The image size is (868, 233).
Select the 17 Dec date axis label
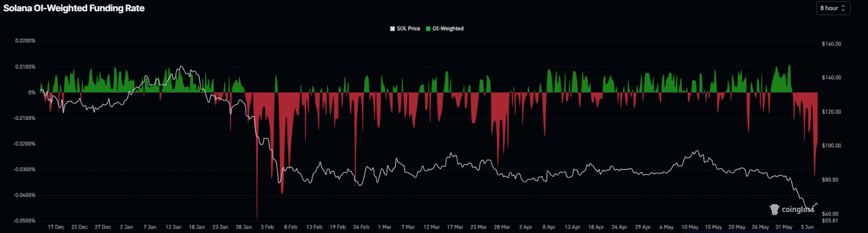coord(56,227)
